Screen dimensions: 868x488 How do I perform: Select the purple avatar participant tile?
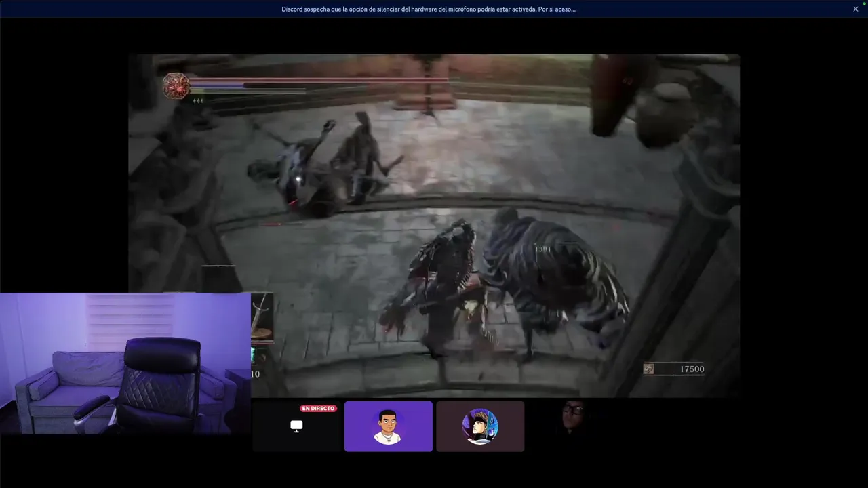click(x=389, y=426)
